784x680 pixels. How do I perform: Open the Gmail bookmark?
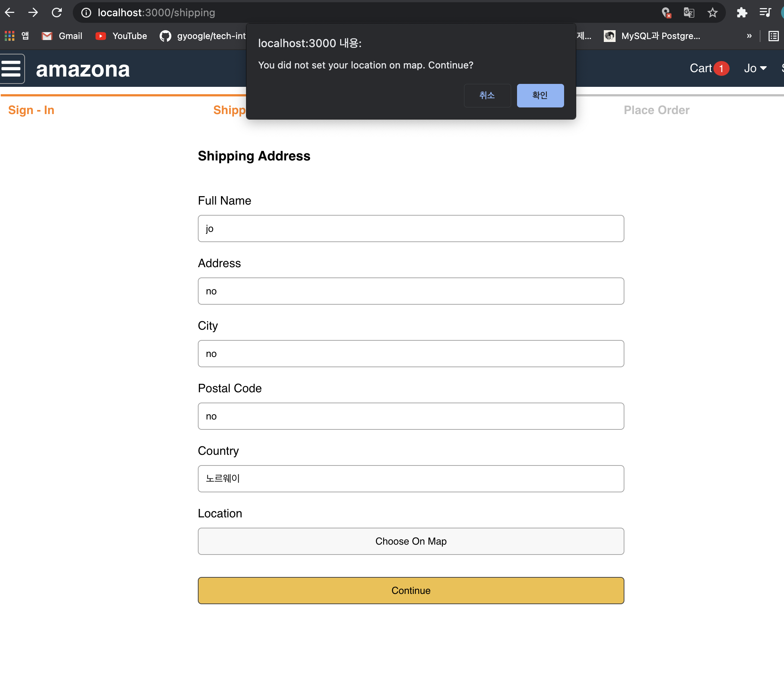(x=62, y=36)
